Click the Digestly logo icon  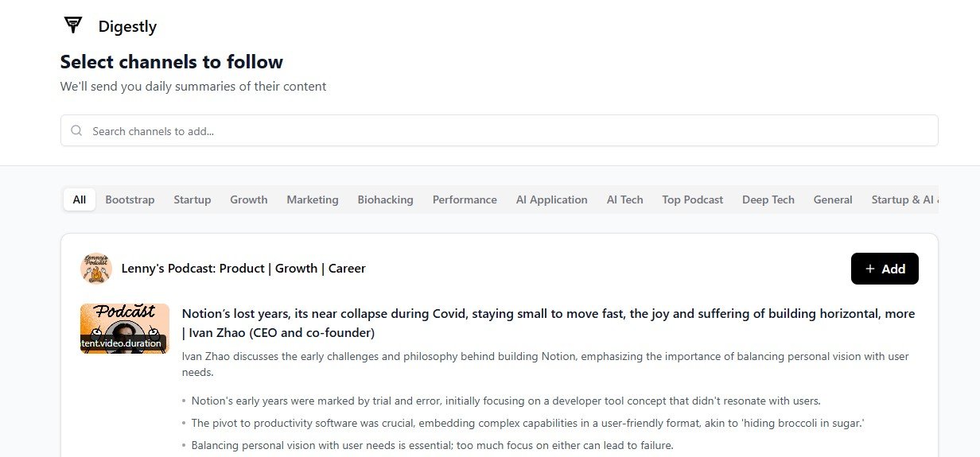[x=73, y=25]
